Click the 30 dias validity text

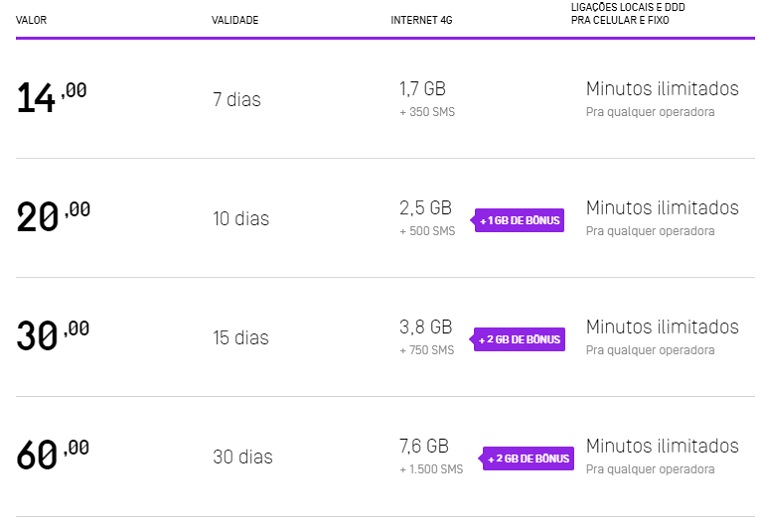tap(242, 457)
